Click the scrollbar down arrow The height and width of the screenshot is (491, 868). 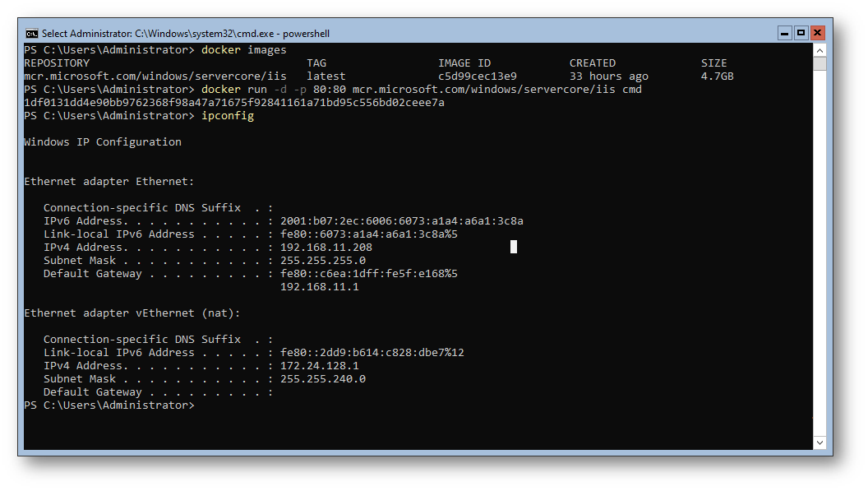pyautogui.click(x=820, y=442)
